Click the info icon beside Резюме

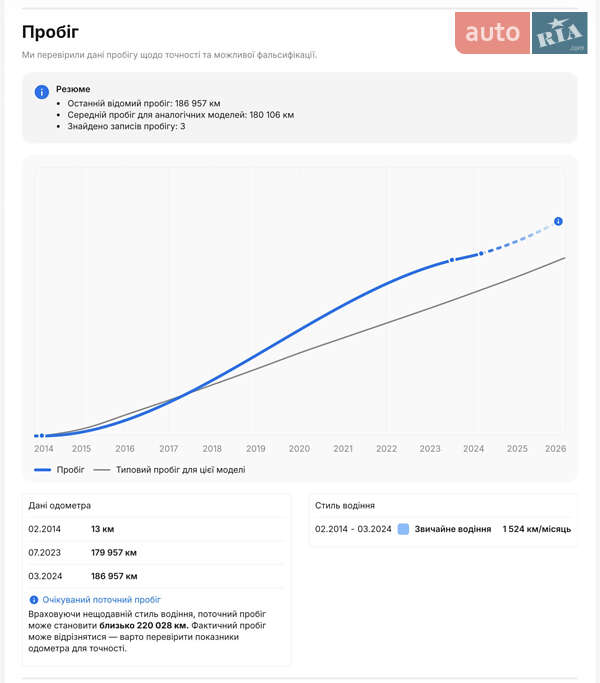(41, 91)
